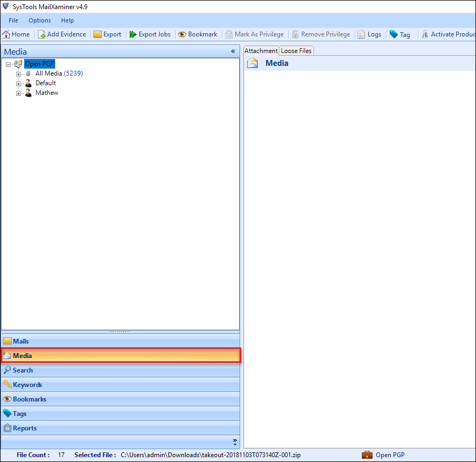This screenshot has height=462, width=476.
Task: Open the Mails navigation section
Action: click(121, 341)
